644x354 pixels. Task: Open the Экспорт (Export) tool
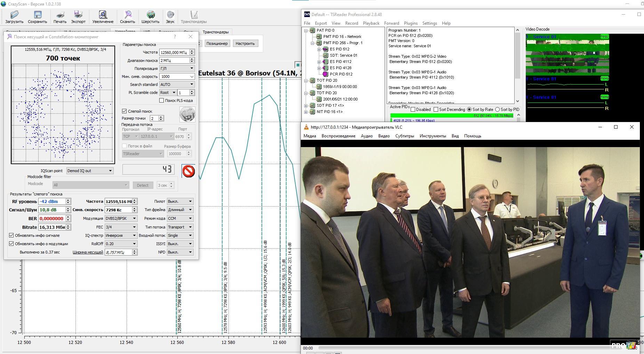[78, 15]
